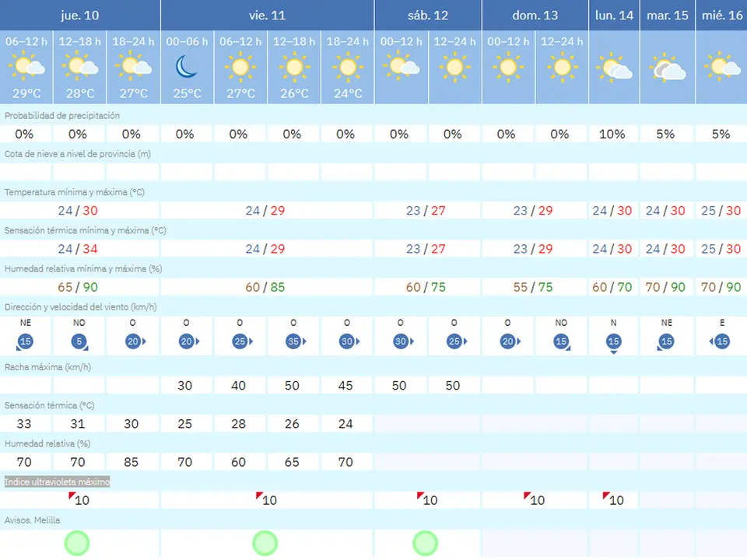Click the 5% precipitation value for mar. 15
747x560 pixels.
[x=665, y=135]
